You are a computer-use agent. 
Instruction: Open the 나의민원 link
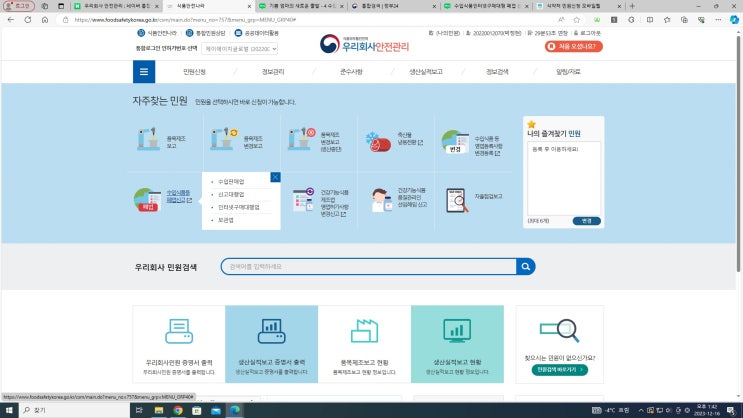point(444,33)
